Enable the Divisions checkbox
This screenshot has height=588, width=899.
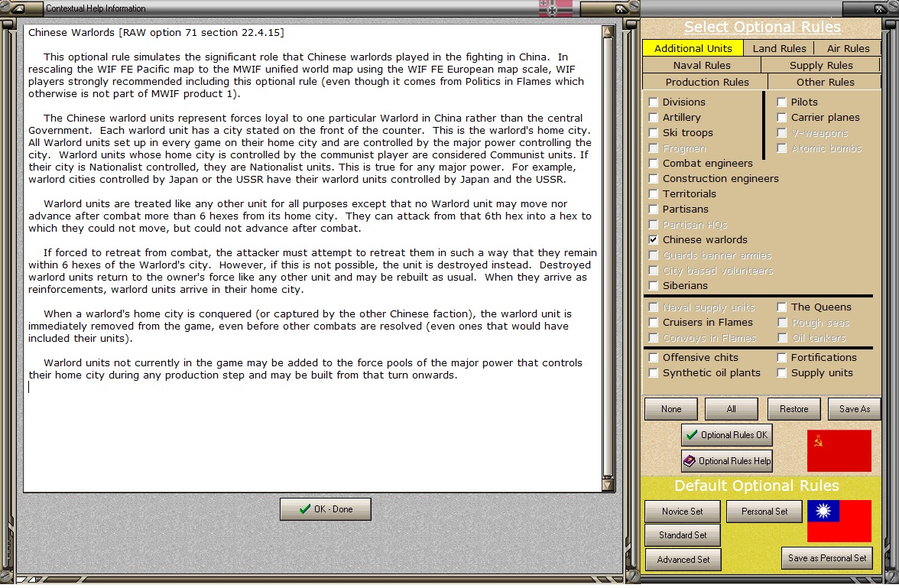coord(653,102)
